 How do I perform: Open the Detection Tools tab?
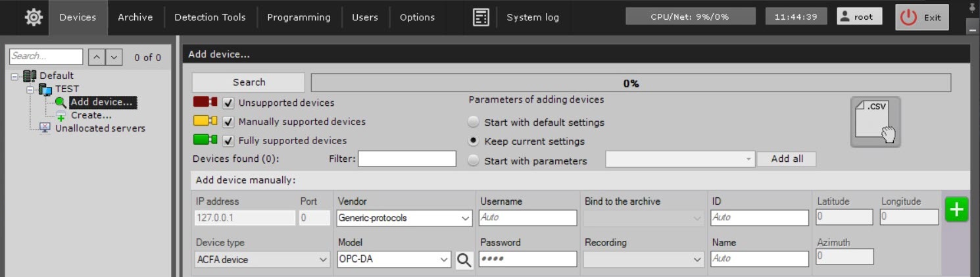point(210,18)
